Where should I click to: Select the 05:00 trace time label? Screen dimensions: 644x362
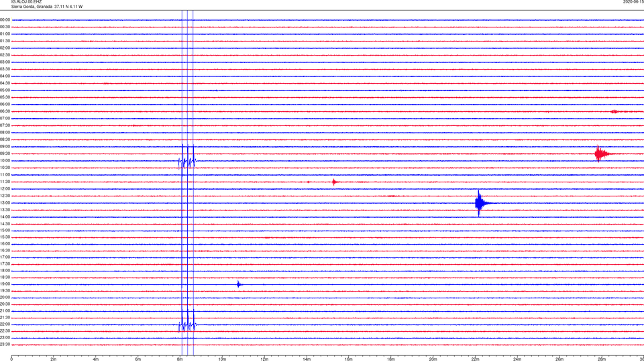pyautogui.click(x=5, y=90)
